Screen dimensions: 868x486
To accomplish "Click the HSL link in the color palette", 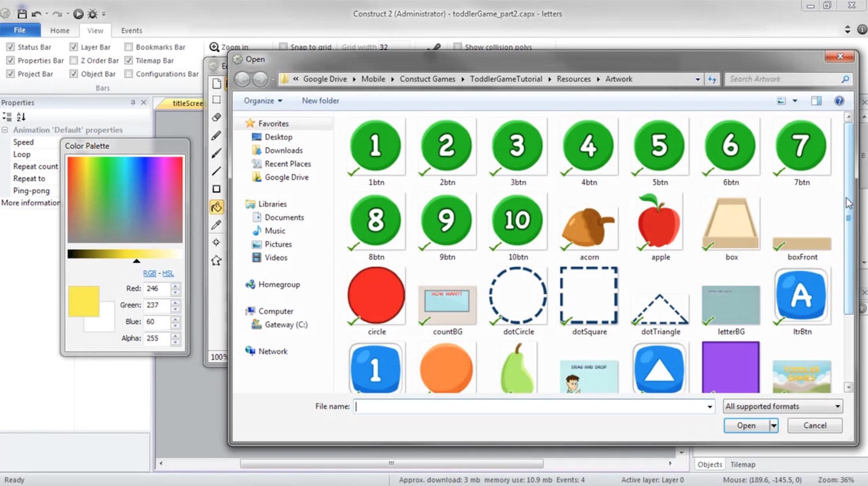I will tap(168, 273).
